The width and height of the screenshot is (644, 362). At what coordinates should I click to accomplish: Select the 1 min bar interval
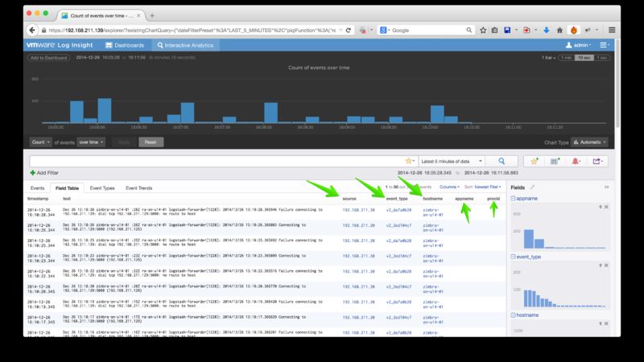[x=567, y=58]
